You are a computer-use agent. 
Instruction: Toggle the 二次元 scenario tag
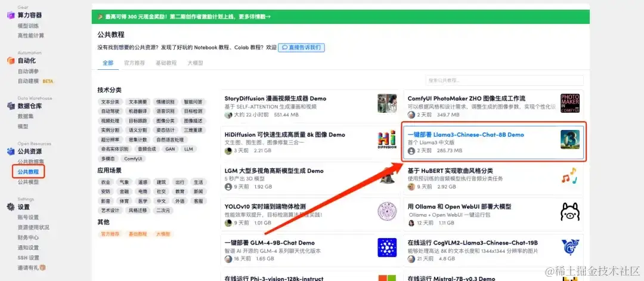pyautogui.click(x=163, y=211)
